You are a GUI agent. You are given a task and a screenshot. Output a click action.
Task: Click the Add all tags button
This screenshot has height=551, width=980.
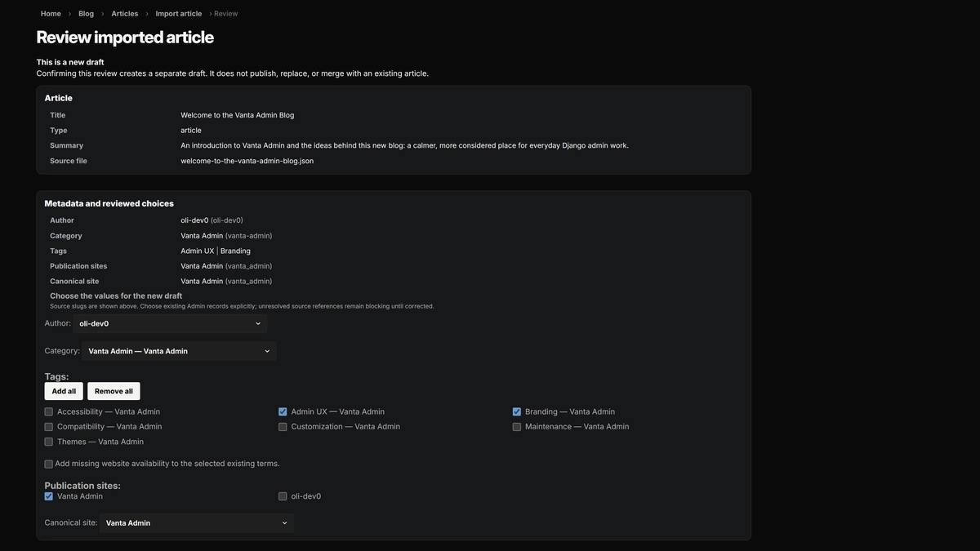pos(64,391)
